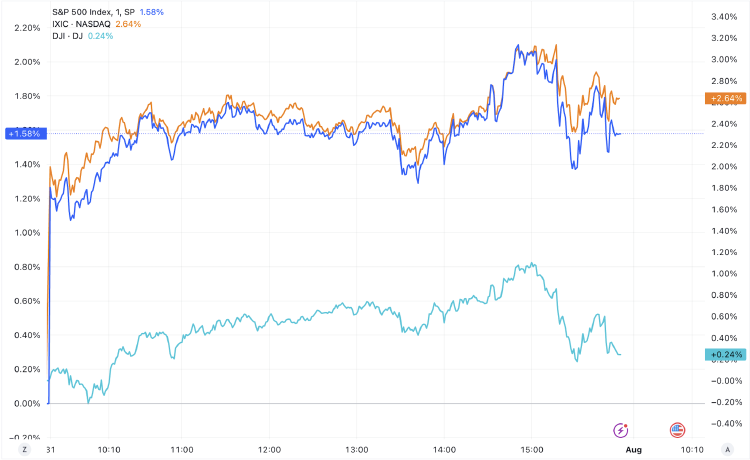Click the teal DJI 0.24% legend value
The height and width of the screenshot is (460, 750).
tap(100, 36)
